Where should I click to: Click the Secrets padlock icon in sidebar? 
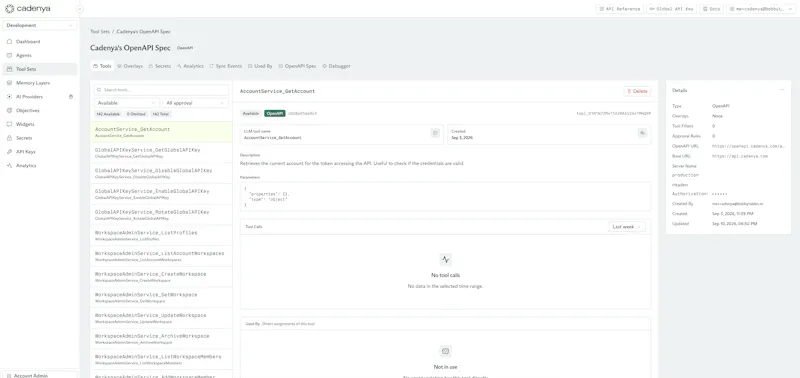point(9,138)
